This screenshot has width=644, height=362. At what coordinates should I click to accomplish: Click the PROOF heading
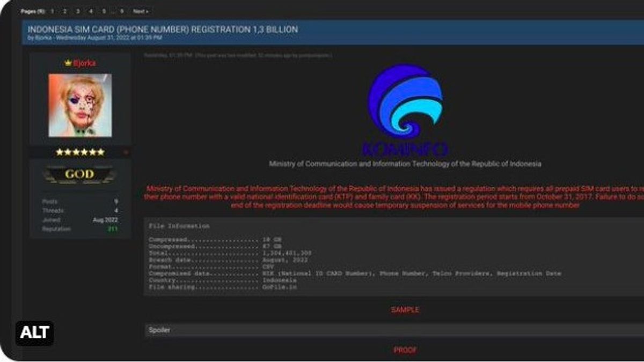click(405, 350)
